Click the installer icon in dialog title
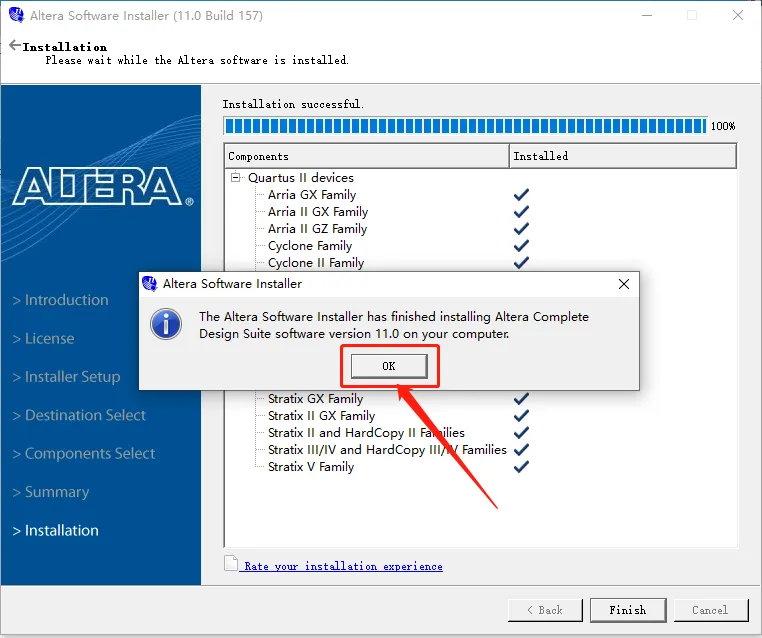The image size is (762, 638). [x=150, y=283]
